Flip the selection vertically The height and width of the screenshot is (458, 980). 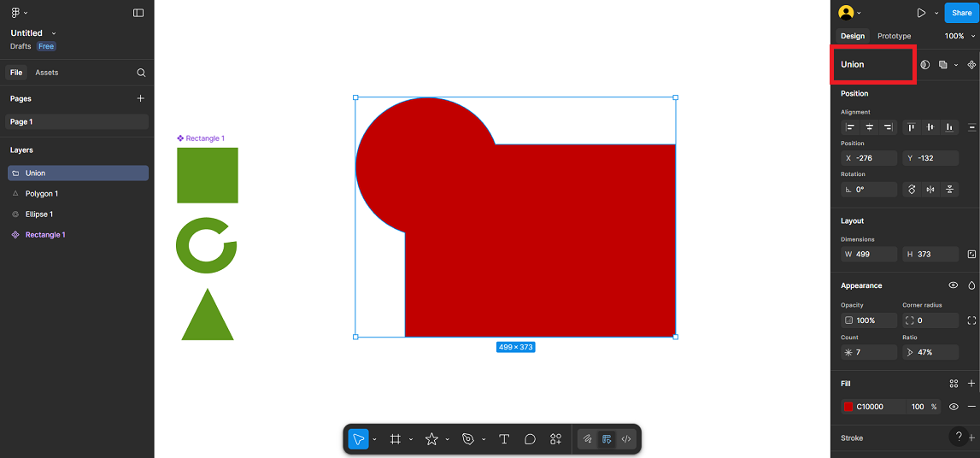pyautogui.click(x=949, y=190)
